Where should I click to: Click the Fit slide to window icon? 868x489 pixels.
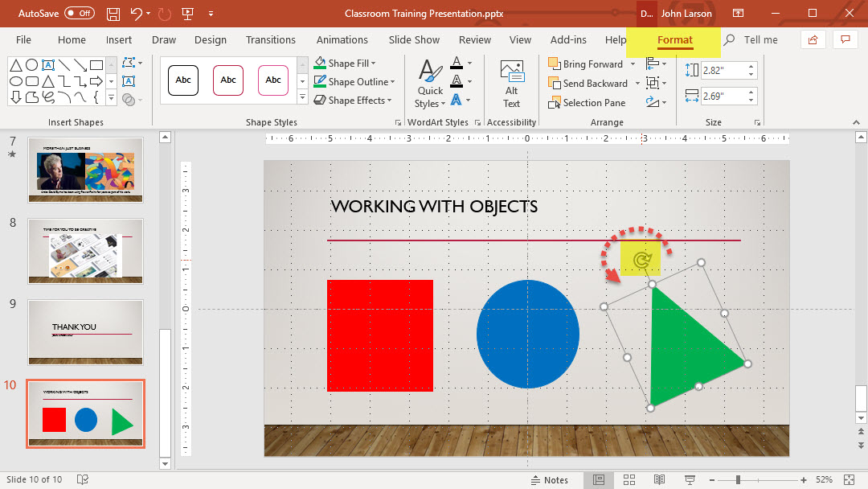(850, 480)
